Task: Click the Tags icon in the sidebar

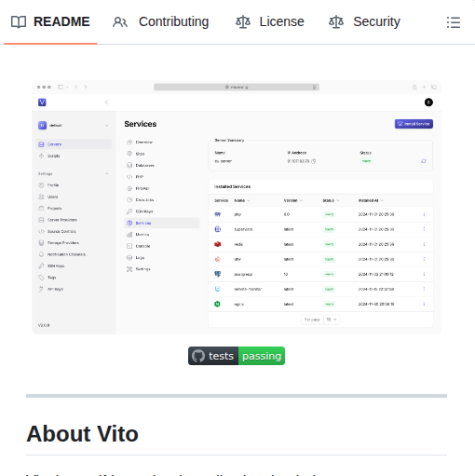Action: pyautogui.click(x=41, y=278)
